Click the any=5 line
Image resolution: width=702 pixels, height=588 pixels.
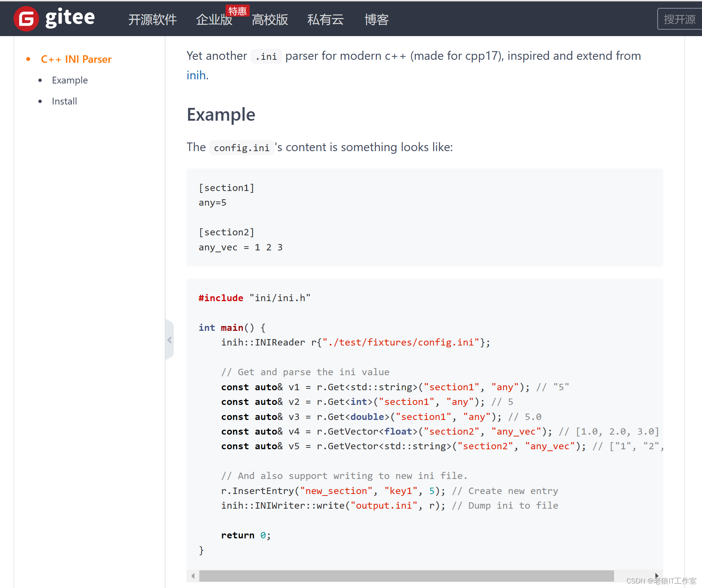pos(212,203)
